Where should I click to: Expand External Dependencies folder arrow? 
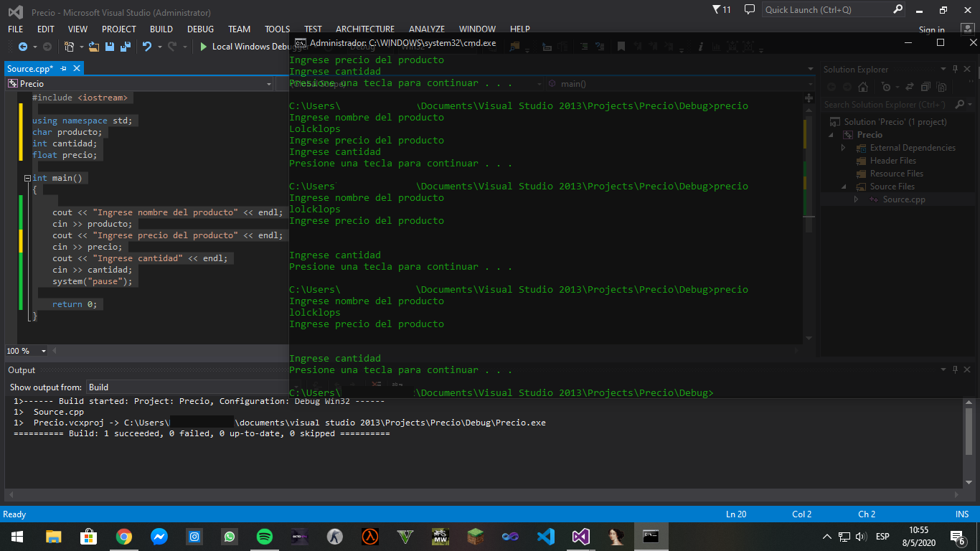pyautogui.click(x=844, y=148)
